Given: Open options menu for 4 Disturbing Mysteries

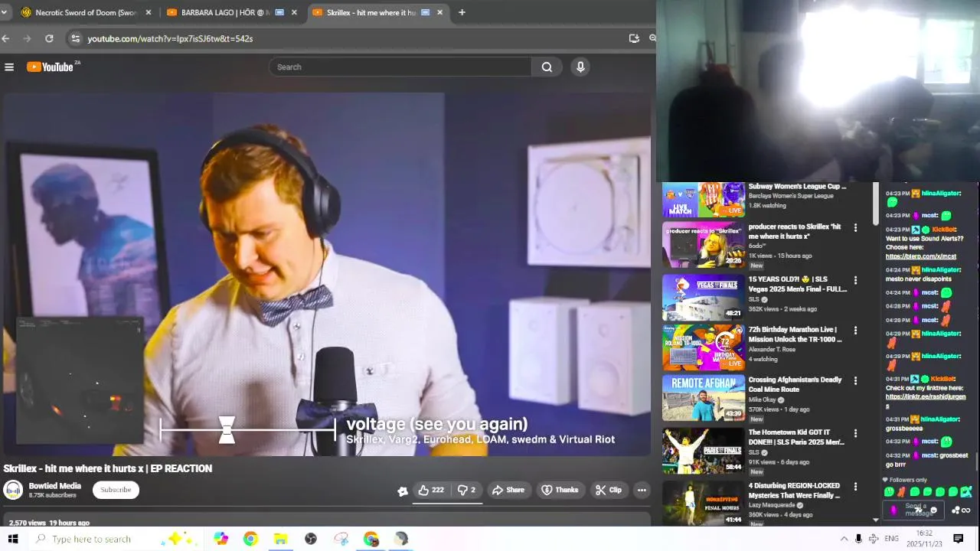Looking at the screenshot, I should pyautogui.click(x=855, y=487).
